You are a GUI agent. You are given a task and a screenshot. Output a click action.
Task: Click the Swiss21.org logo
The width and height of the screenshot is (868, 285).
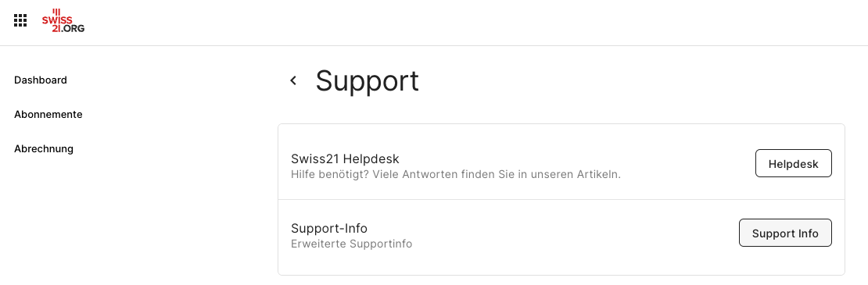63,20
